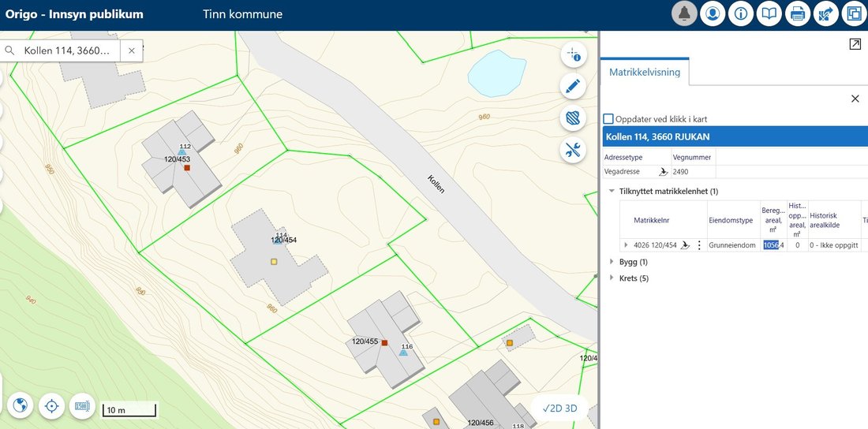The height and width of the screenshot is (429, 868).
Task: Clear the Kollen 114 search field
Action: 131,50
